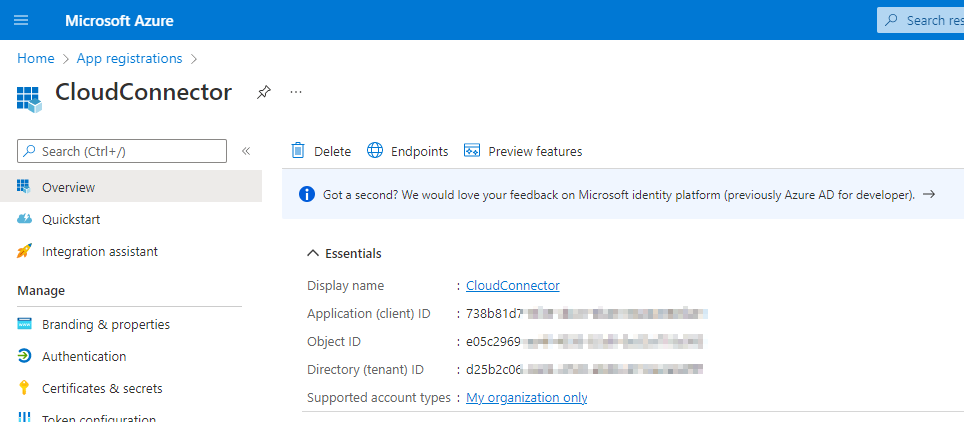964x422 pixels.
Task: Open the hamburger portal menu
Action: 21,20
